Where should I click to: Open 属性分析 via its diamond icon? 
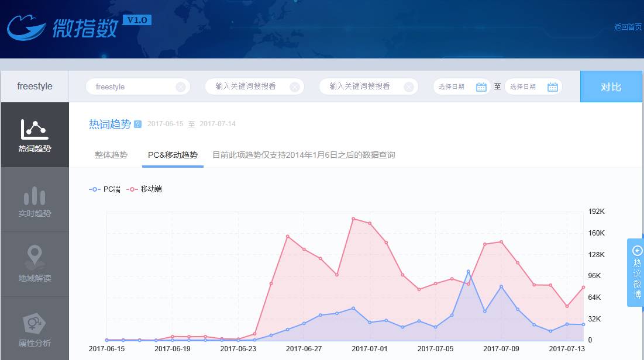coord(35,324)
